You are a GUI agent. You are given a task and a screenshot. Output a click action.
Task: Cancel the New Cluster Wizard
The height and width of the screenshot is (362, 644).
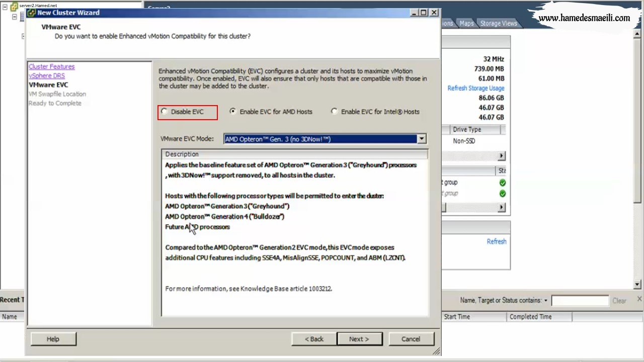(411, 339)
